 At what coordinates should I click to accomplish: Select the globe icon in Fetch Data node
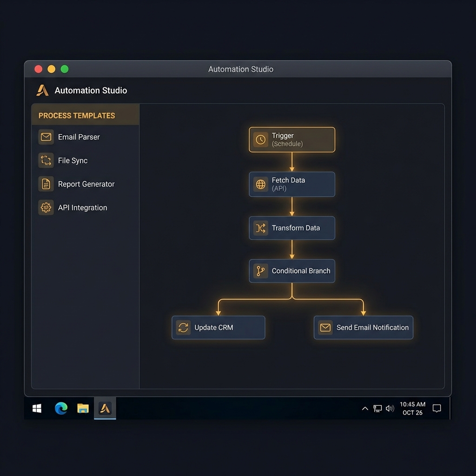pos(260,184)
